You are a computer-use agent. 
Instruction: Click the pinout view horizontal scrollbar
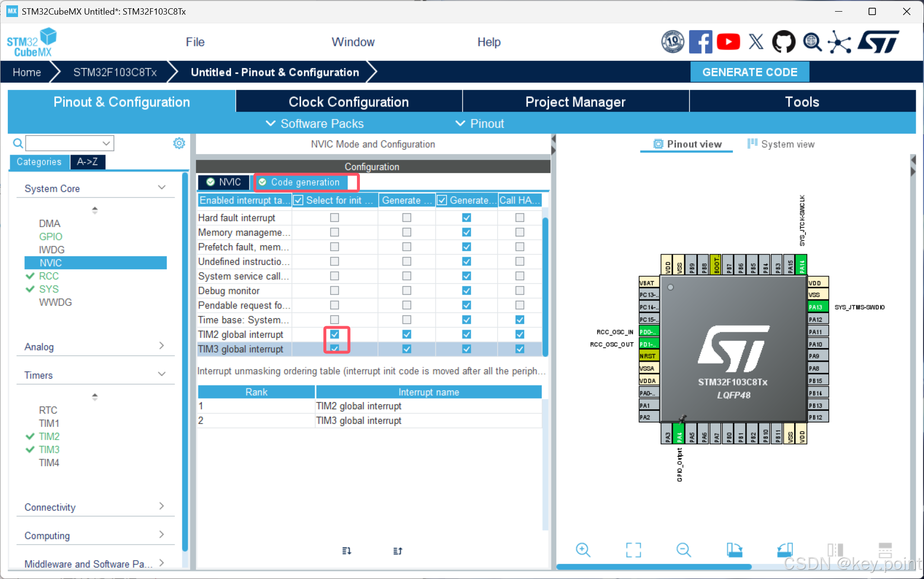(x=654, y=567)
